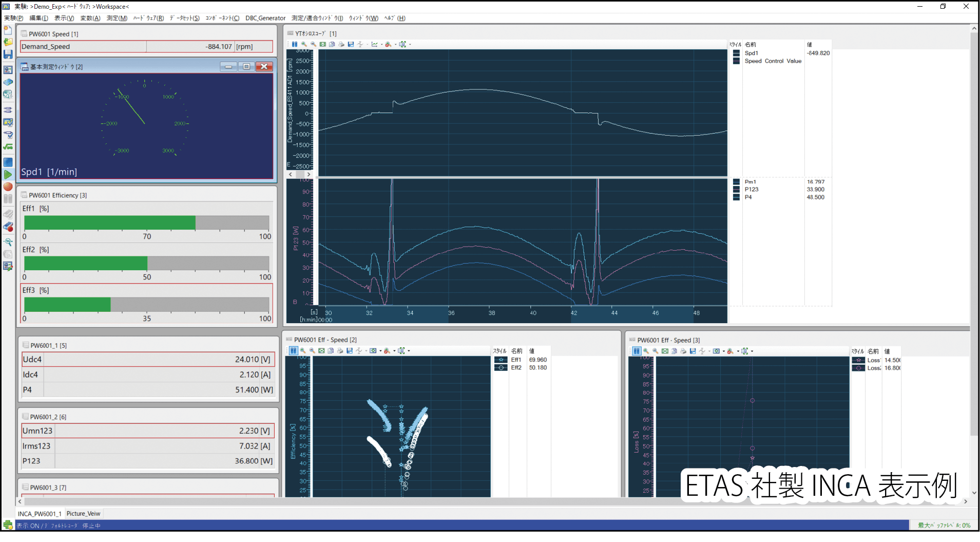Toggle pause in the YT oscilloscope toolbar

point(295,45)
